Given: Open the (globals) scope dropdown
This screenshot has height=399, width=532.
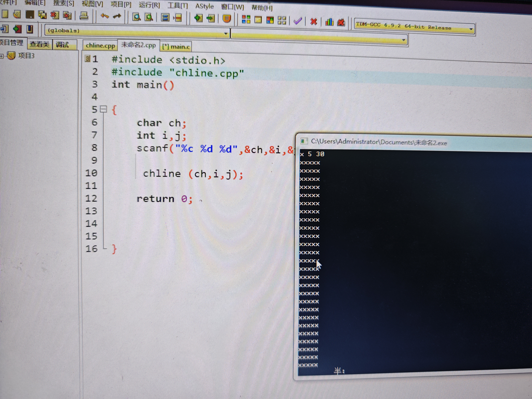Looking at the screenshot, I should point(226,33).
